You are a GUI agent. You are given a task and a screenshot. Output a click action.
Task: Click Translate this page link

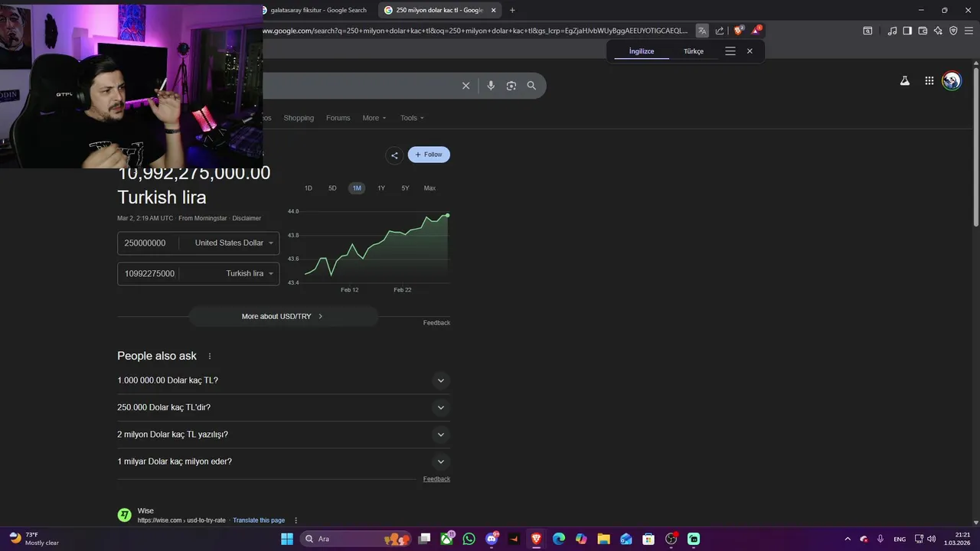pos(259,520)
